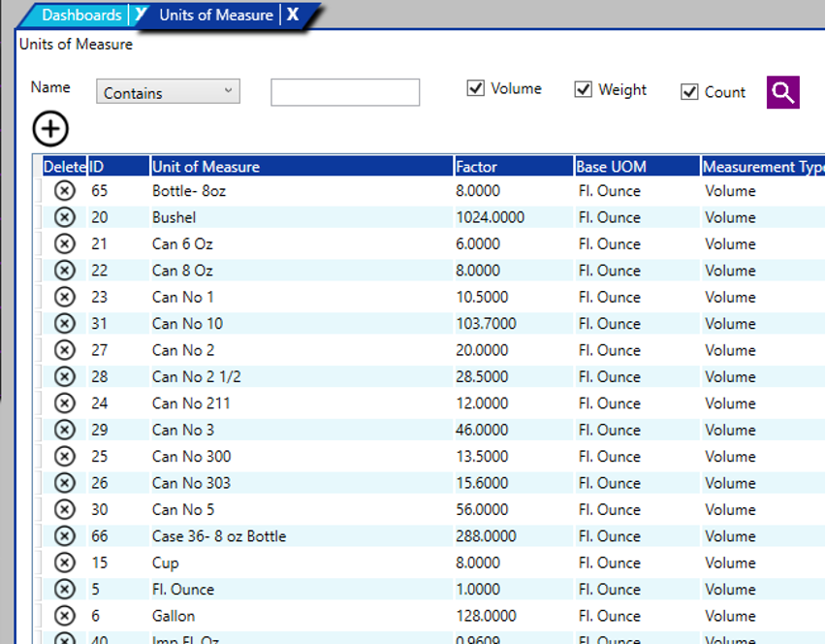This screenshot has width=826, height=644.
Task: Click the purple search magnifier button
Action: 783,92
